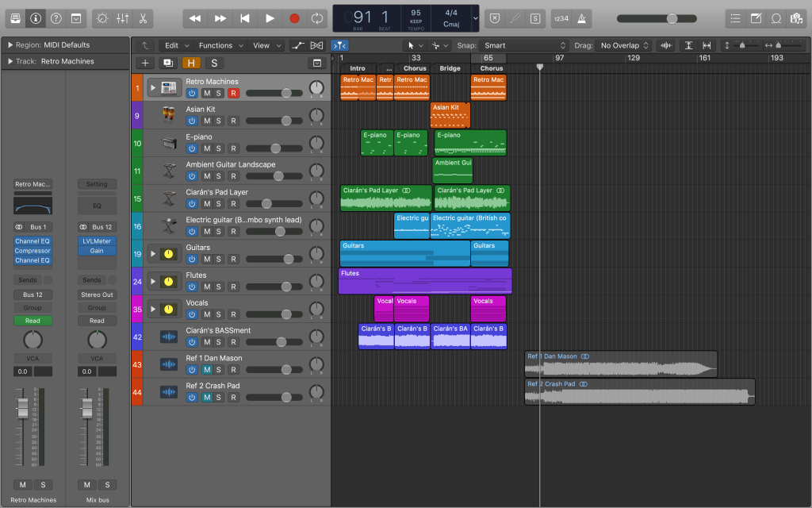Toggle the Inspector panel

[36, 17]
